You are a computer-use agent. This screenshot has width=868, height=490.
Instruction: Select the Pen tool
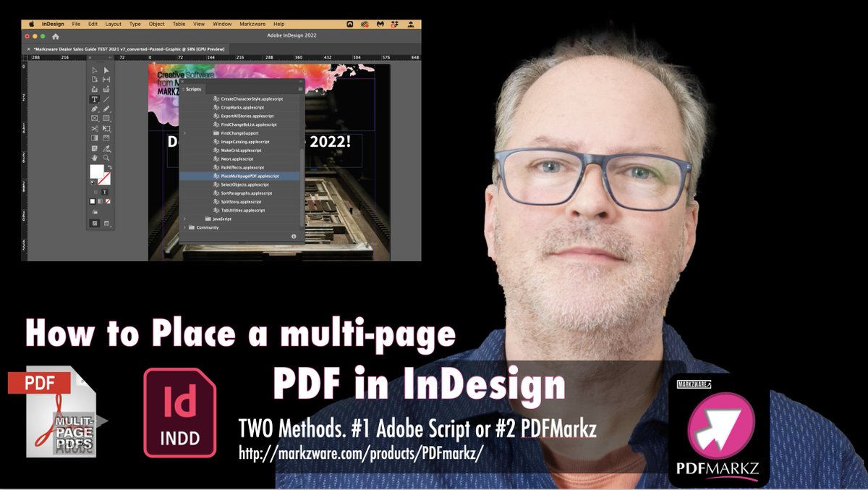coord(95,109)
